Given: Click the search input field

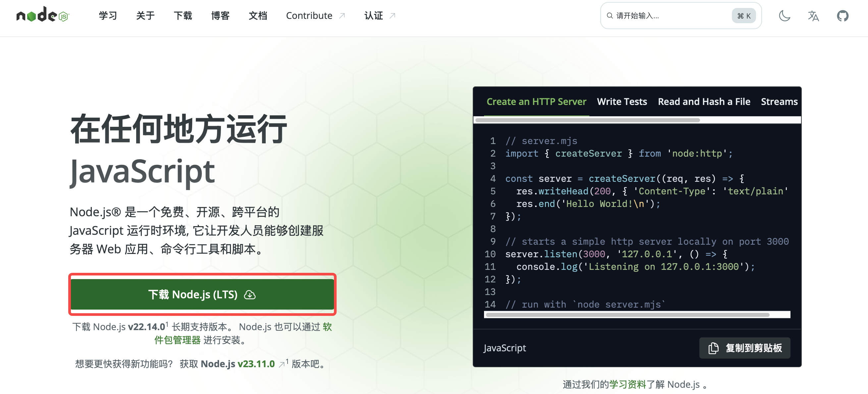Looking at the screenshot, I should coord(681,16).
